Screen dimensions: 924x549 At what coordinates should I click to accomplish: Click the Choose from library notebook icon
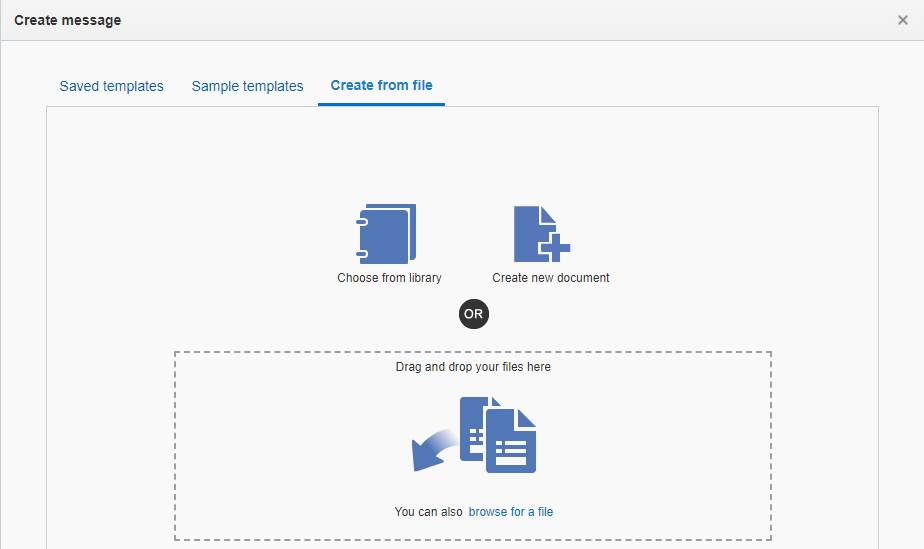point(387,234)
